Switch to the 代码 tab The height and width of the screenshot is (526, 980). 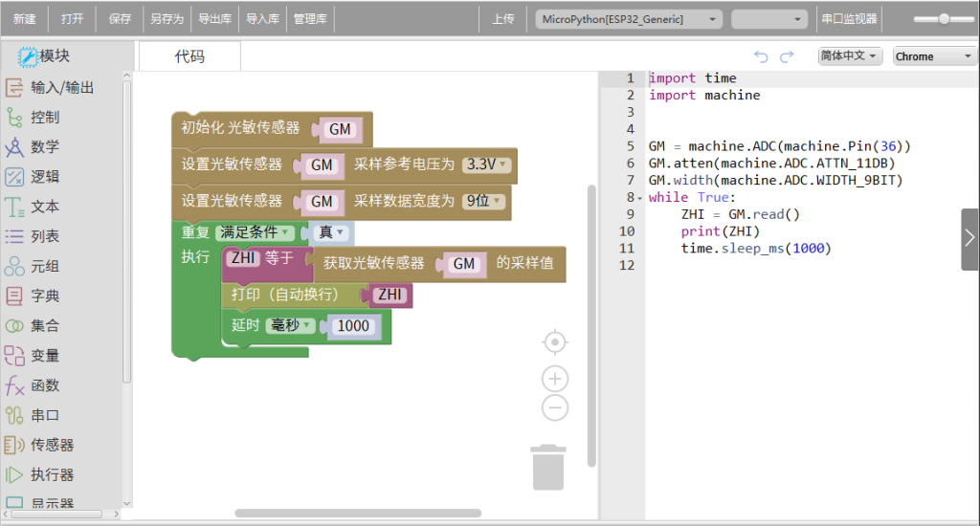click(189, 56)
